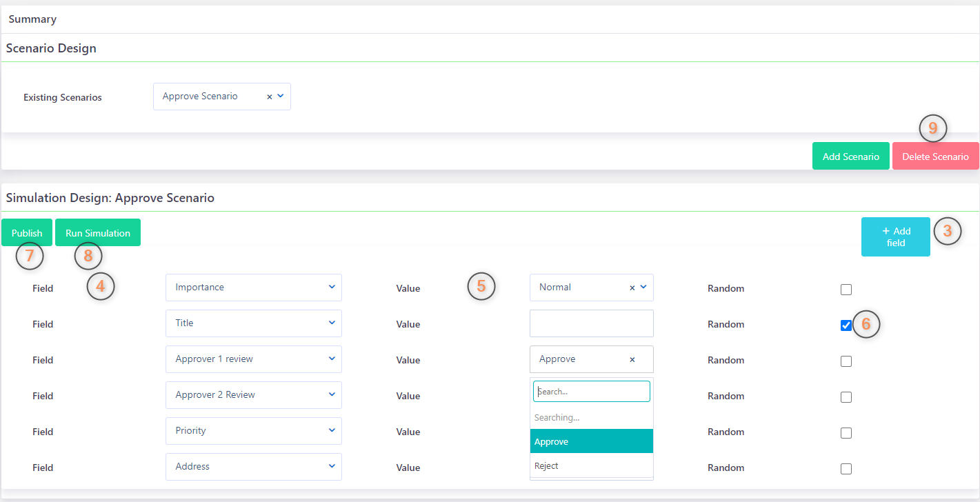Open the Existing Scenarios dropdown
Image resolution: width=980 pixels, height=502 pixels.
tap(222, 97)
